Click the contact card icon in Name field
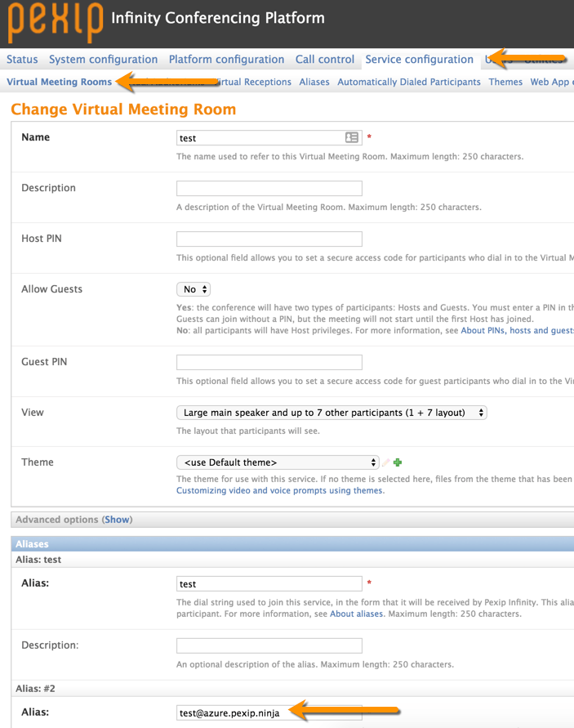 pos(352,137)
